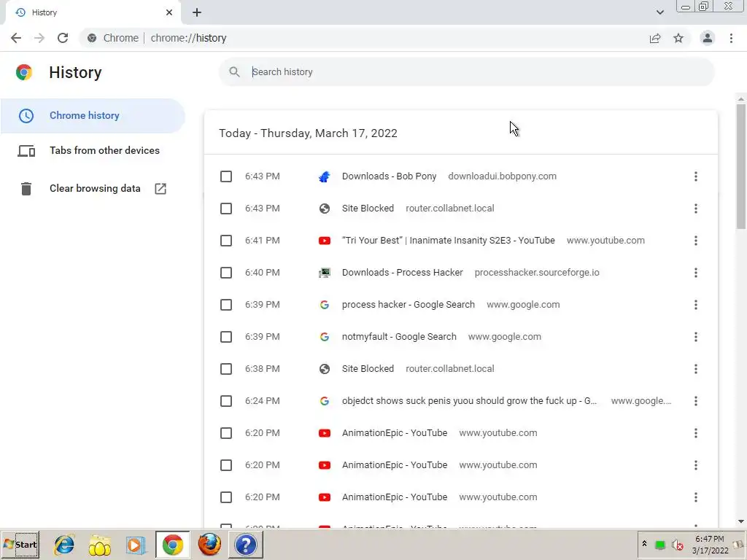The width and height of the screenshot is (747, 560).
Task: Open more actions for Downloads - Process Hacker
Action: click(x=695, y=273)
